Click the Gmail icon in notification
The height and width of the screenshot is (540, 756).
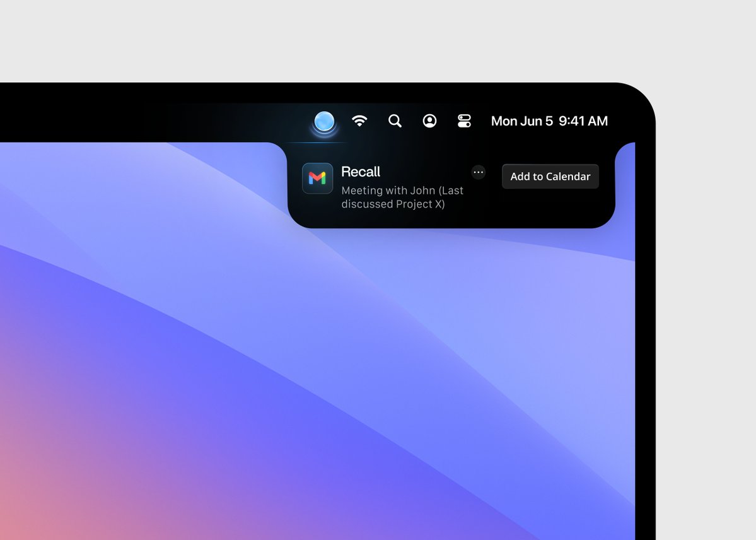point(317,178)
